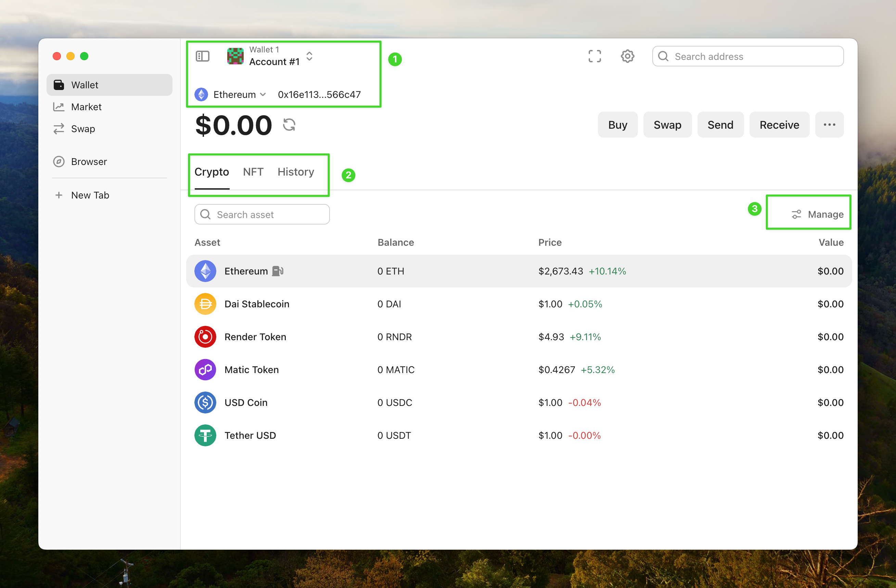Click the $0.00 total balance
This screenshot has height=588, width=896.
point(233,125)
